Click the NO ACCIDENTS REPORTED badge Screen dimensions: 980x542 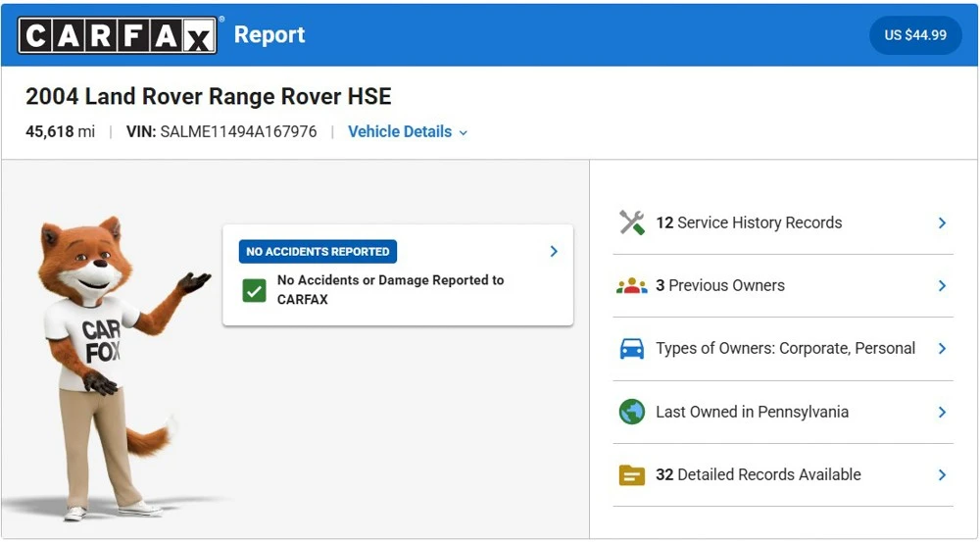click(318, 251)
